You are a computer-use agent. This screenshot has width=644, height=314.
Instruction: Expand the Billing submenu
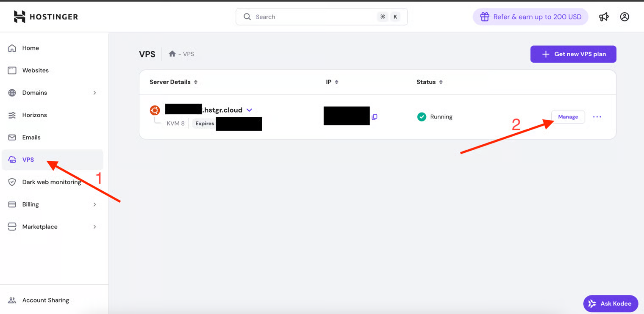[94, 204]
